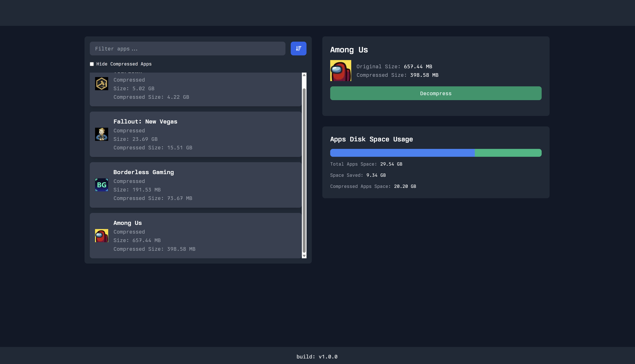Click the hammer icon of the topmost app
The height and width of the screenshot is (364, 635).
[x=102, y=84]
